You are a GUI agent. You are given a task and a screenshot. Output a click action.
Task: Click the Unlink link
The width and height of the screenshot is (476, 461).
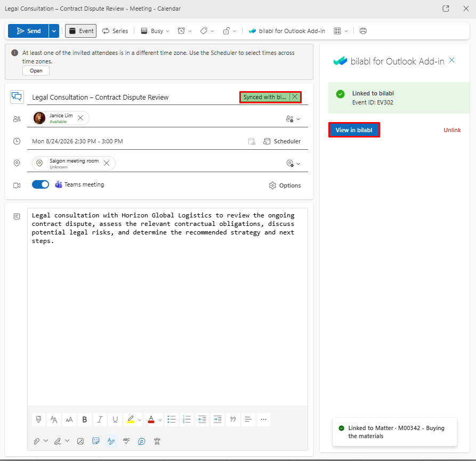(x=452, y=130)
